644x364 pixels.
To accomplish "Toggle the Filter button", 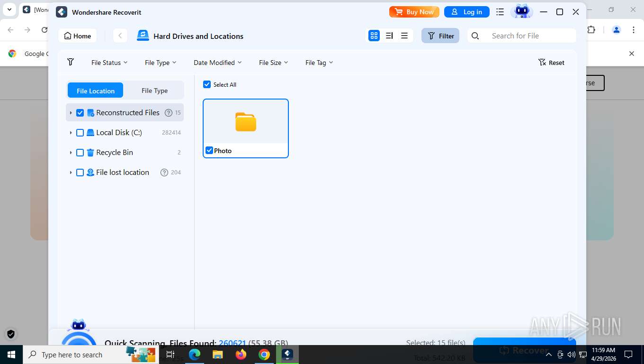I will [440, 36].
